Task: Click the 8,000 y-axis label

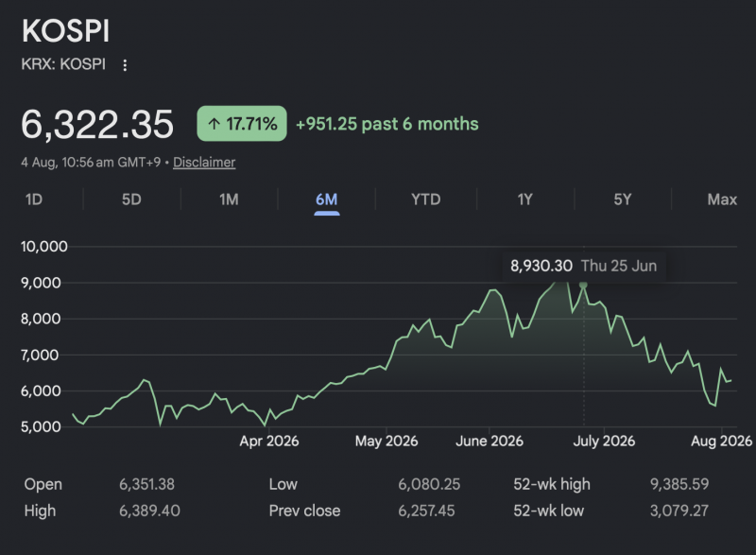Action: [x=41, y=319]
